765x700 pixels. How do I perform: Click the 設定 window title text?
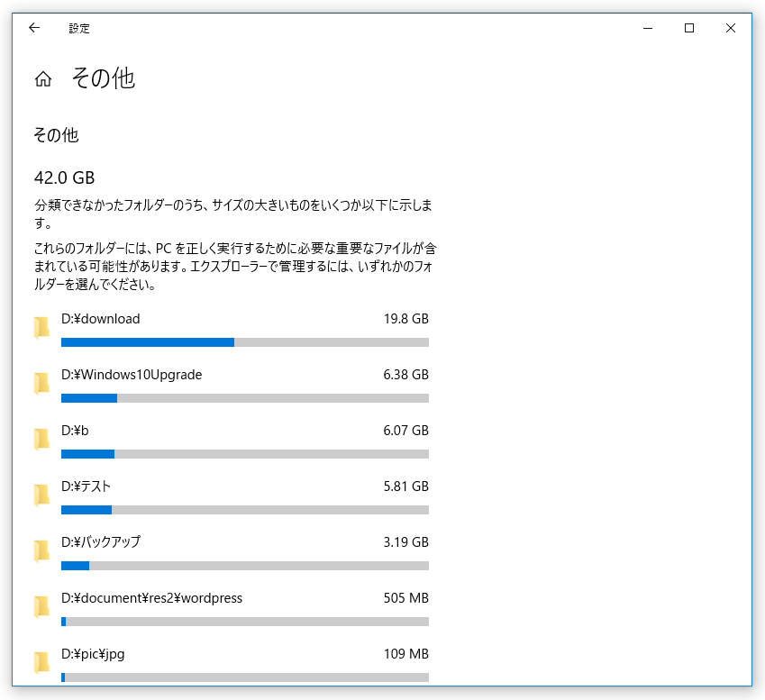pos(79,28)
